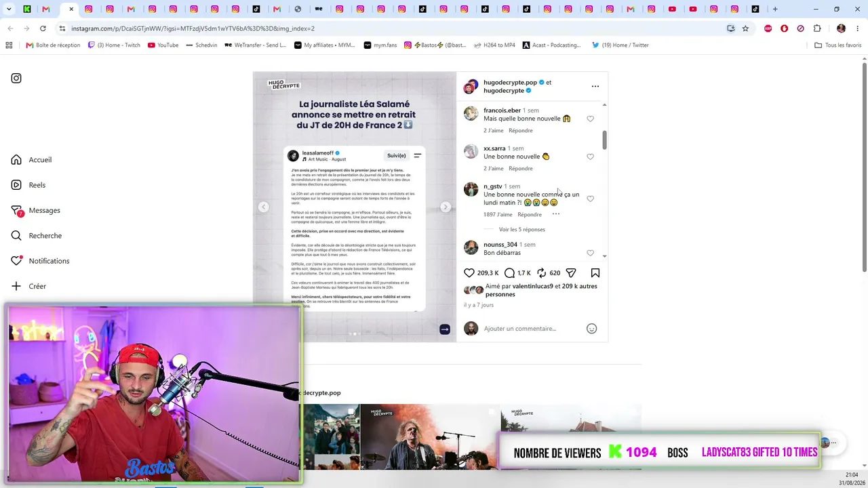Image resolution: width=868 pixels, height=488 pixels.
Task: Open Messages in the sidebar
Action: 36,210
